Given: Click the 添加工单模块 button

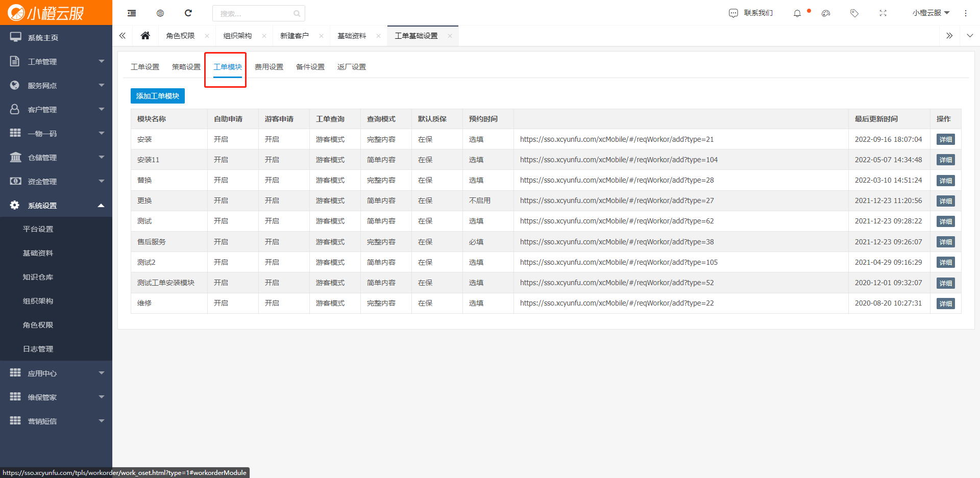Looking at the screenshot, I should (x=158, y=96).
